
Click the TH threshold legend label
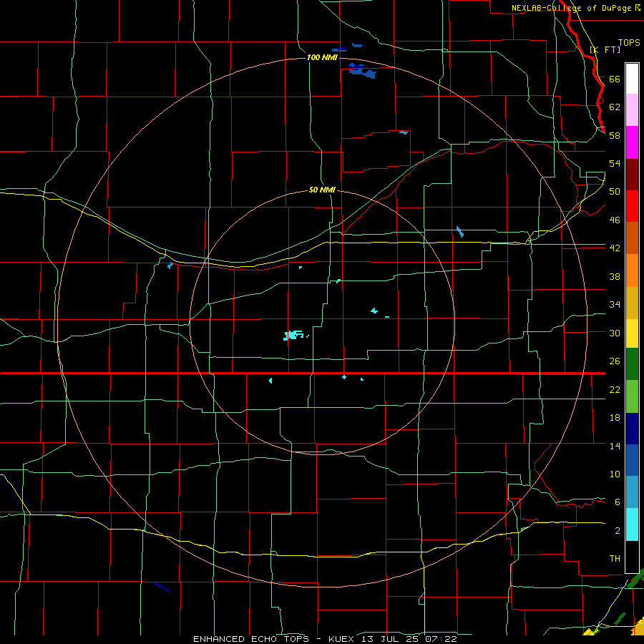tap(615, 558)
